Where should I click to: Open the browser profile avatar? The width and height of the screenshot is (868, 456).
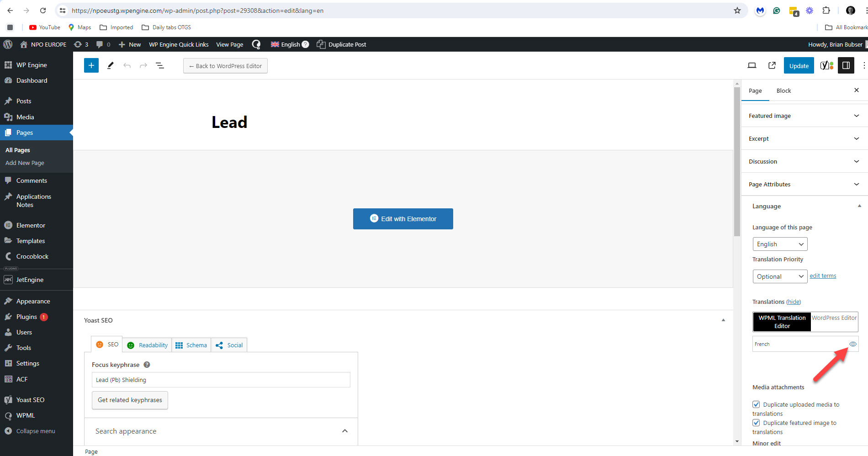[851, 11]
